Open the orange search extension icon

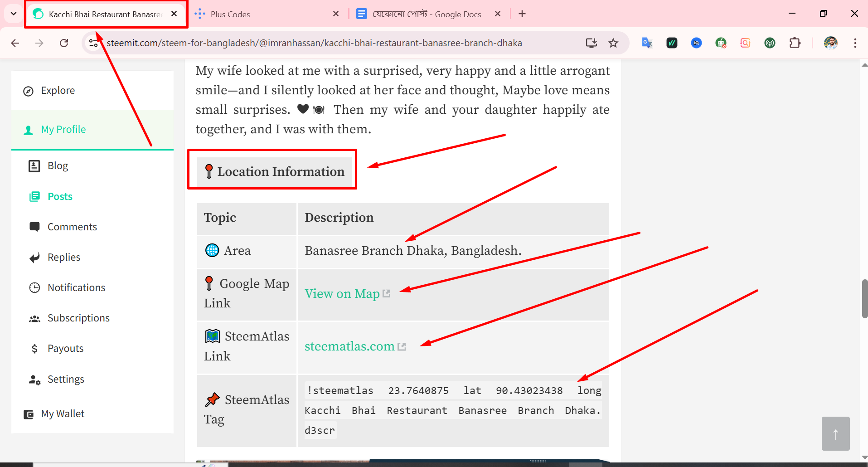coord(745,43)
